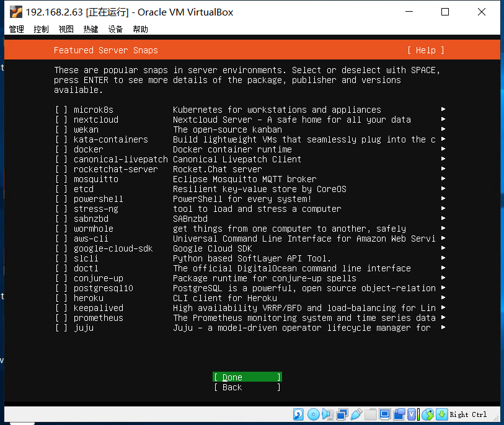
Task: Open the 管理 menu
Action: [x=16, y=29]
